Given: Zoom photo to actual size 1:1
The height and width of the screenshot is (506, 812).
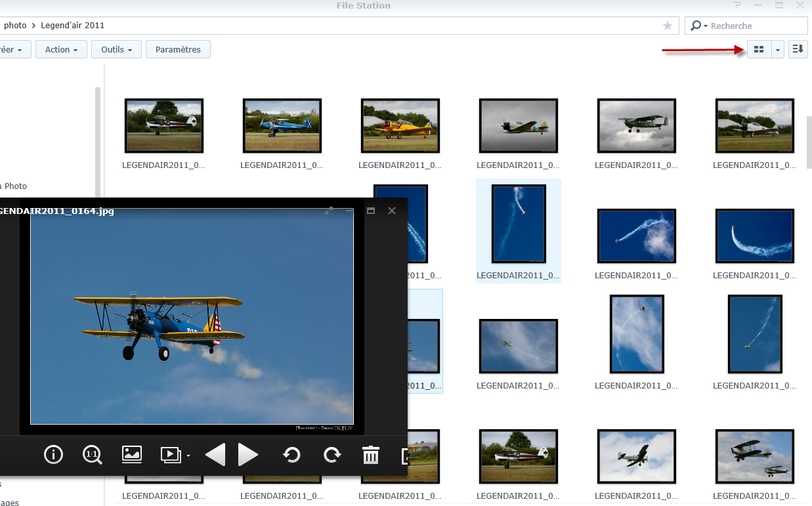Looking at the screenshot, I should 93,454.
